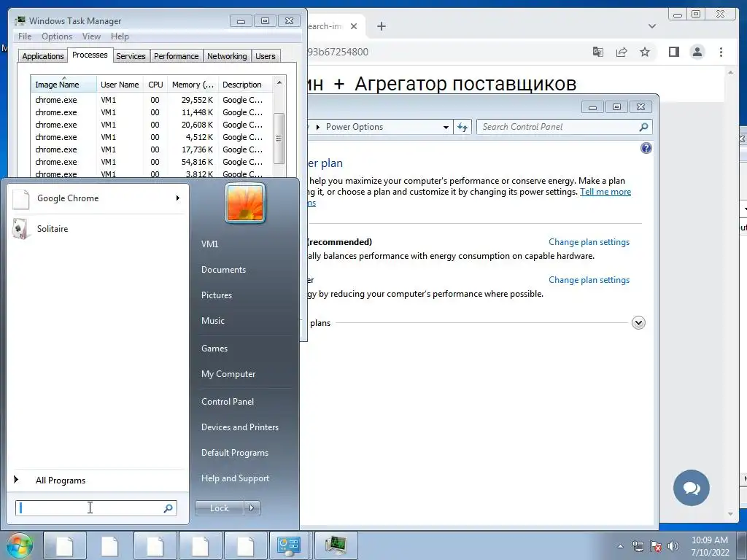Click the Start menu user picture
Image resolution: width=747 pixels, height=560 pixels.
click(245, 203)
